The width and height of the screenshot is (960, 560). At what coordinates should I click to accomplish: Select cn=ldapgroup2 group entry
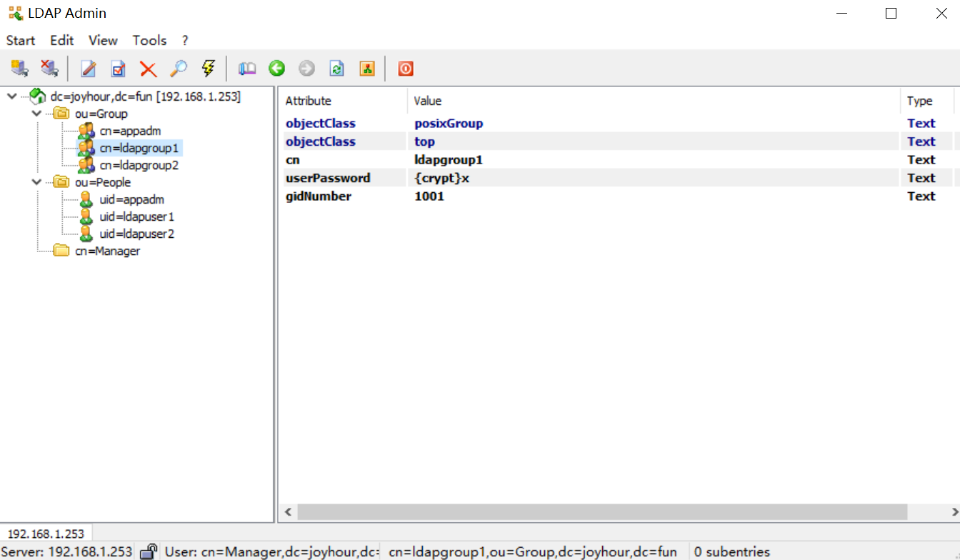(x=139, y=165)
